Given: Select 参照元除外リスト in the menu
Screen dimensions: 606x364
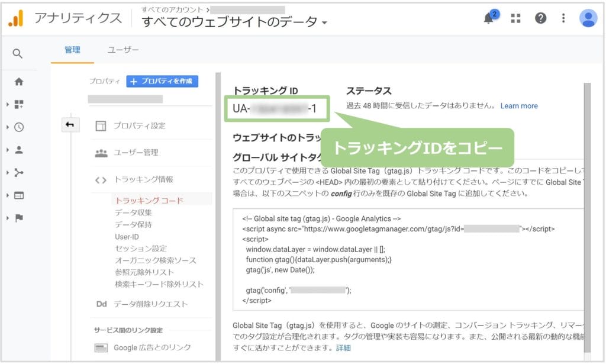Looking at the screenshot, I should [x=144, y=272].
